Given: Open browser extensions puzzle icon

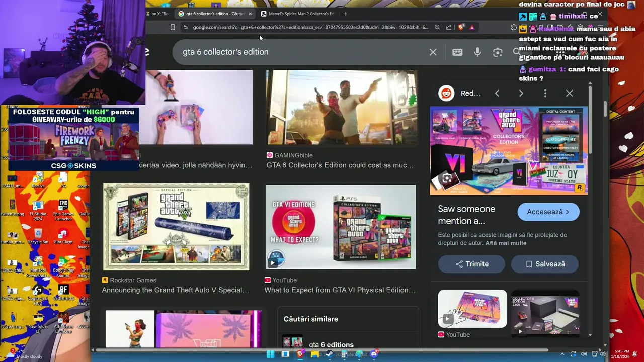Looking at the screenshot, I should 514,27.
